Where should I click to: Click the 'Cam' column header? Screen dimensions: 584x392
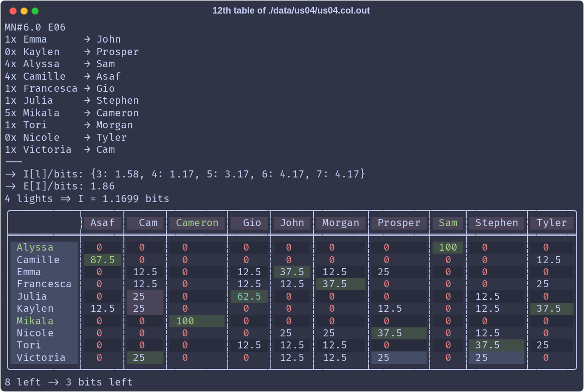click(145, 223)
